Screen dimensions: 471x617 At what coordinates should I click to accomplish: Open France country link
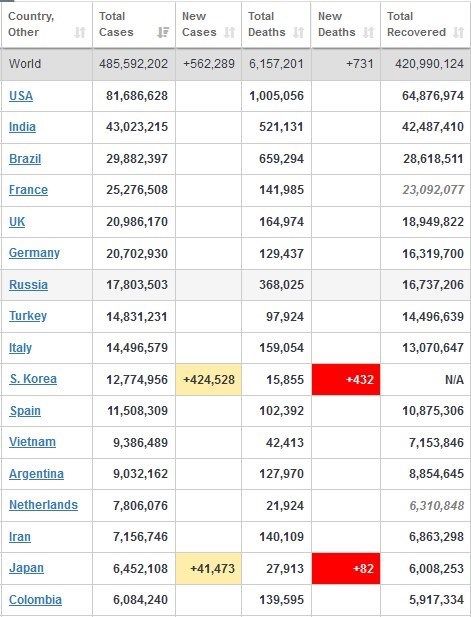[28, 190]
